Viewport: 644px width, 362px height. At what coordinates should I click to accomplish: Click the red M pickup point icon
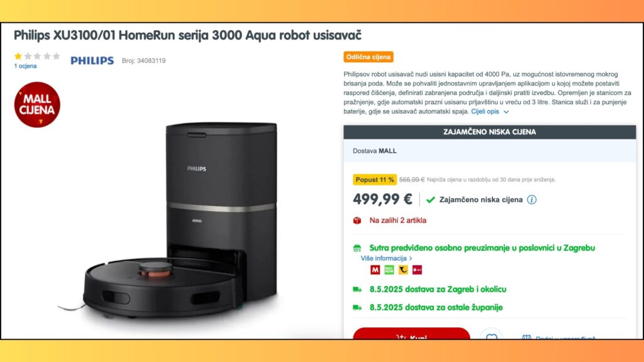[375, 270]
